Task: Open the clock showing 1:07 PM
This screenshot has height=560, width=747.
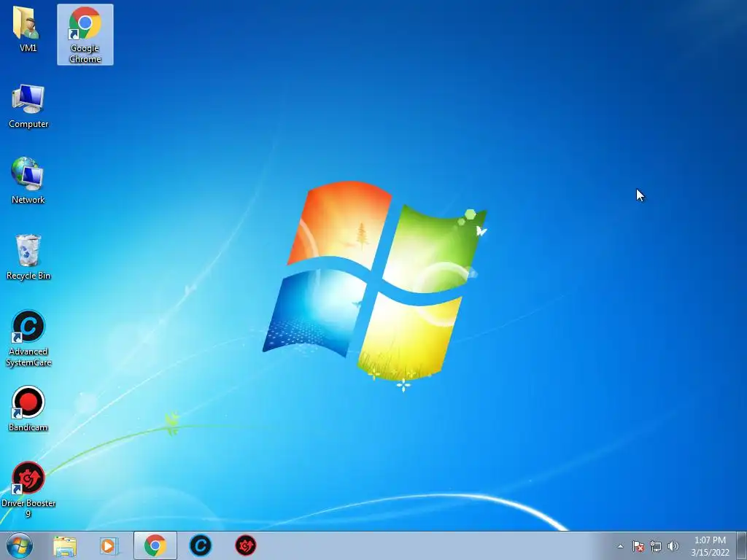Action: point(710,546)
